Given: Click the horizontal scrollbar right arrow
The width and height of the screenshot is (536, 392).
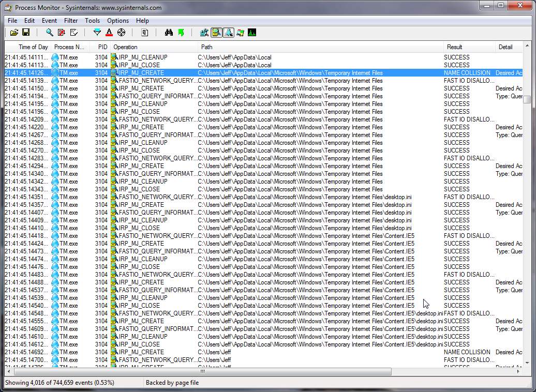Looking at the screenshot, I should [x=518, y=371].
